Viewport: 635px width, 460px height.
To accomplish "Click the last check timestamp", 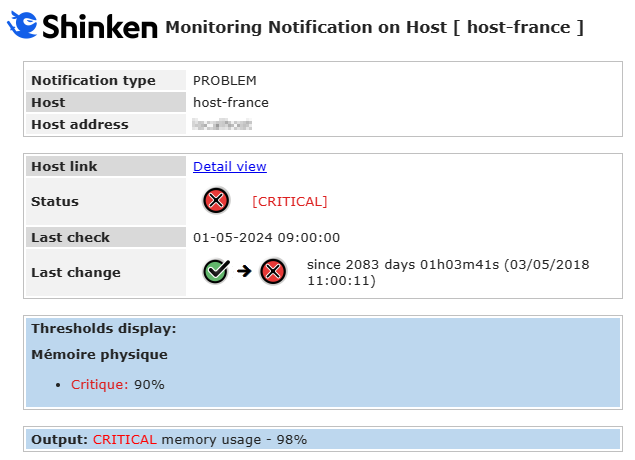I will [266, 237].
